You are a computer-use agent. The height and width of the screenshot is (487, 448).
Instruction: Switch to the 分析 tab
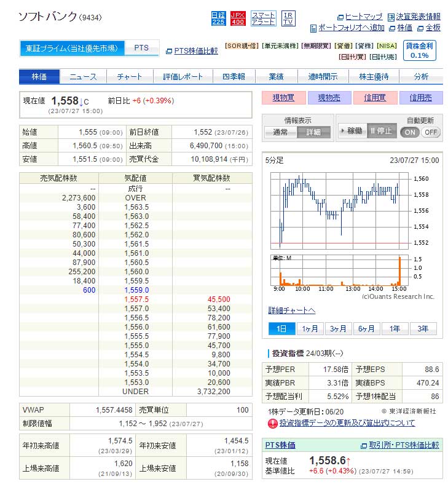click(x=421, y=76)
